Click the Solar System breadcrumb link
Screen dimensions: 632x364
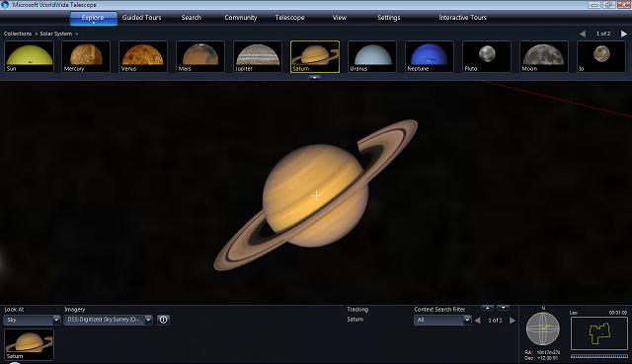(x=56, y=34)
